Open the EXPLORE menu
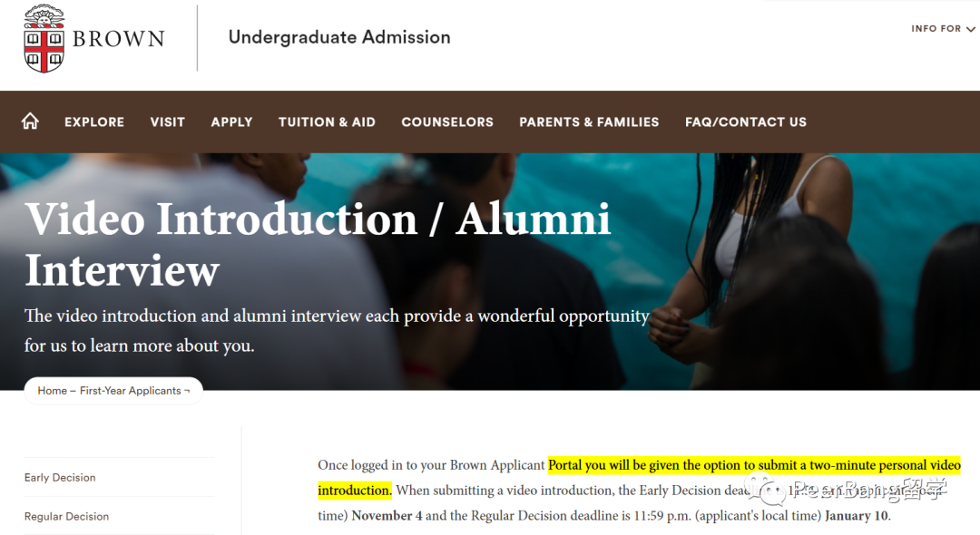The width and height of the screenshot is (980, 535). (94, 122)
